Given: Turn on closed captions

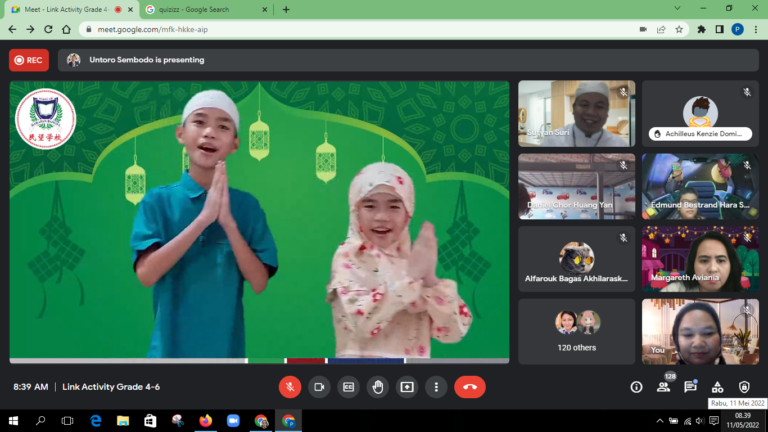Looking at the screenshot, I should pyautogui.click(x=348, y=386).
